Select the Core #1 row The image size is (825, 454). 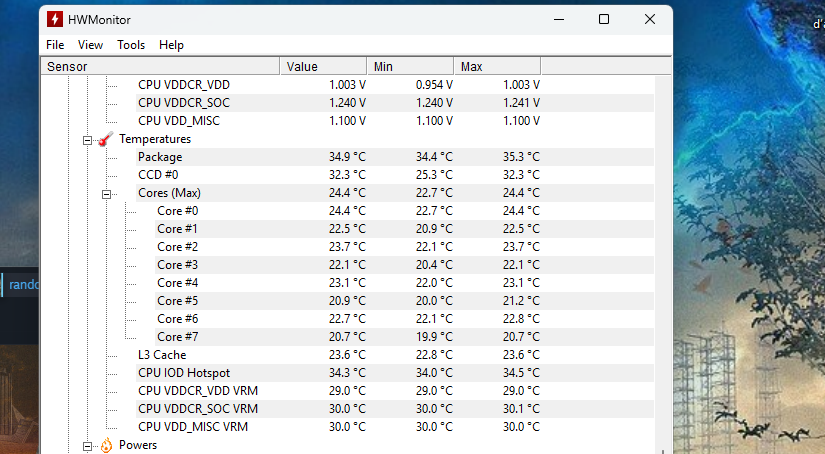404,229
